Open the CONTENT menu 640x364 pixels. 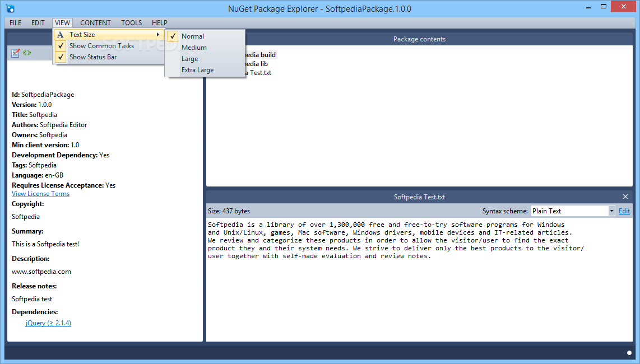point(95,23)
